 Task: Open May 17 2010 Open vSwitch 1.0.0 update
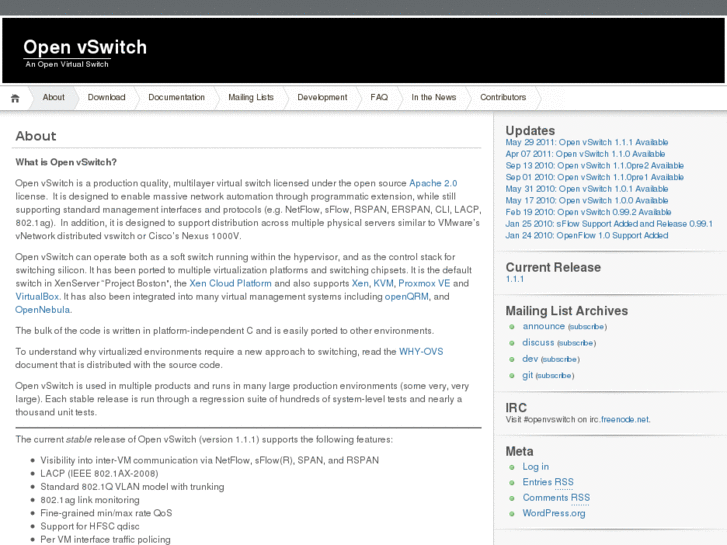tap(587, 200)
